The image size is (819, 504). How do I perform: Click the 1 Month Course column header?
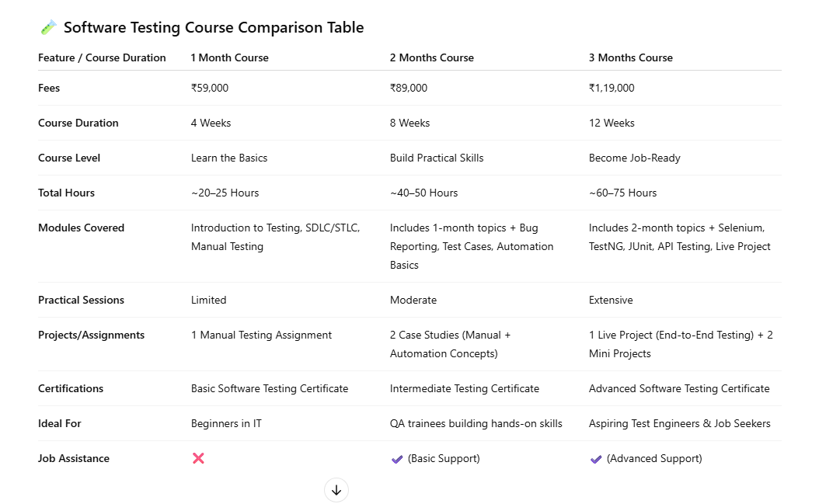[x=229, y=57]
